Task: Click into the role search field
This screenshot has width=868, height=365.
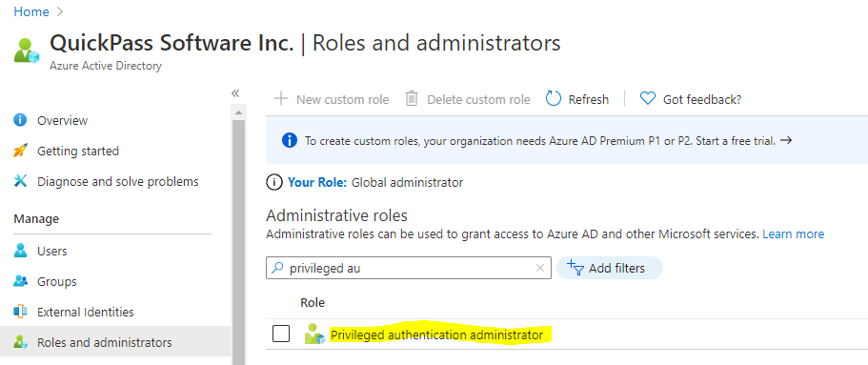Action: (x=409, y=268)
